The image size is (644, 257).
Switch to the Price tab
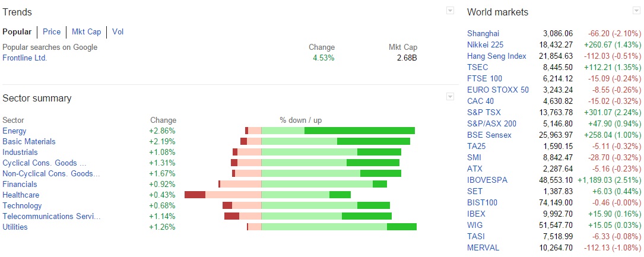coord(51,31)
